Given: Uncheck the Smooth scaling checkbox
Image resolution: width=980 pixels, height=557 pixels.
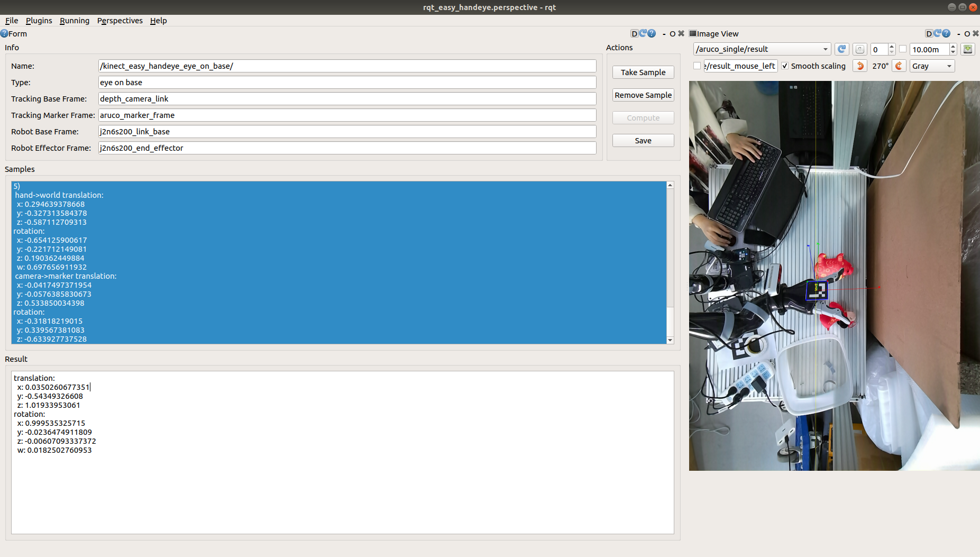Looking at the screenshot, I should coord(785,66).
